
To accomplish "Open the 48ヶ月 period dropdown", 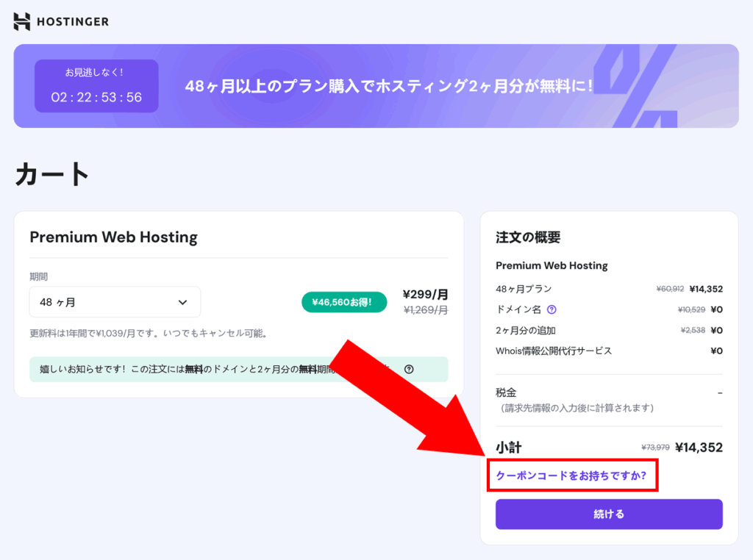I will (115, 302).
